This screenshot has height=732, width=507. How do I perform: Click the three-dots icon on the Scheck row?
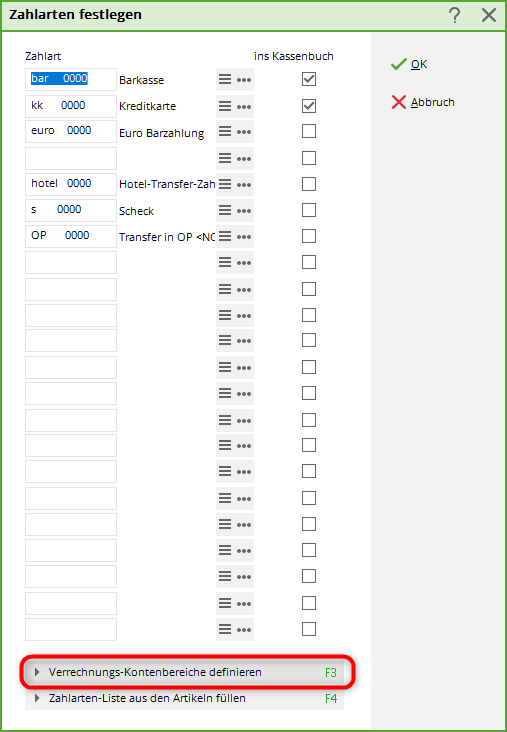pyautogui.click(x=244, y=211)
